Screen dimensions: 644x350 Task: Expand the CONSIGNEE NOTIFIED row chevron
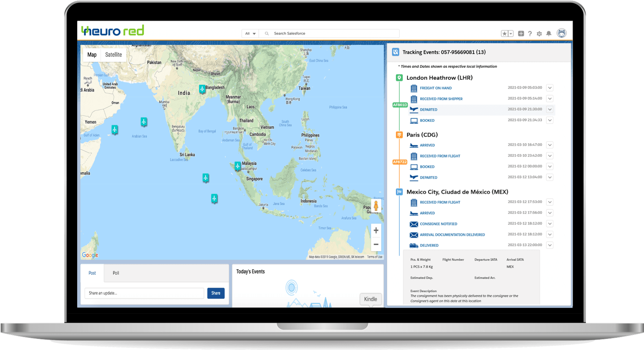550,224
